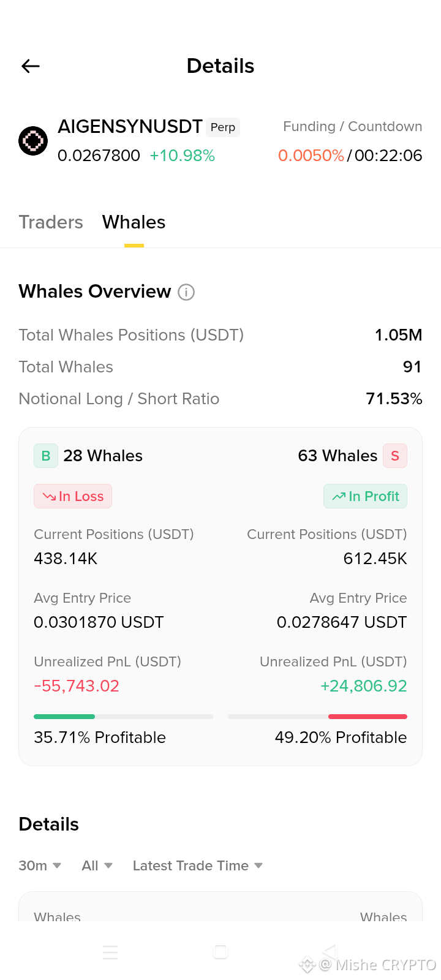Open Whales Overview info icon
This screenshot has width=441, height=980.
[186, 292]
